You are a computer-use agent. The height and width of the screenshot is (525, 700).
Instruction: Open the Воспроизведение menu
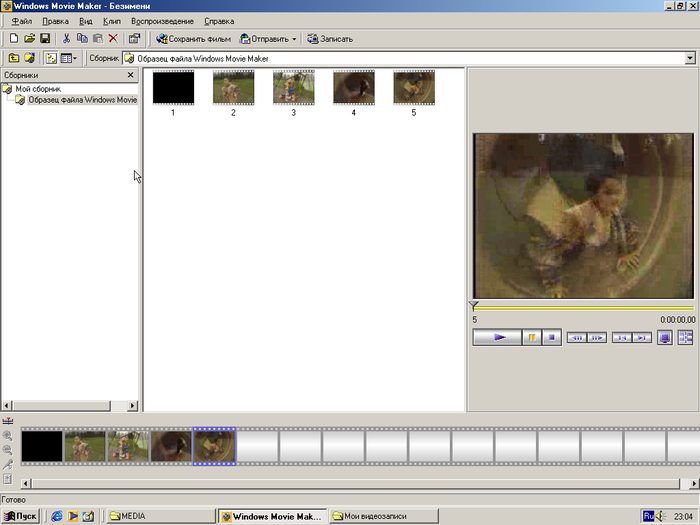point(162,21)
